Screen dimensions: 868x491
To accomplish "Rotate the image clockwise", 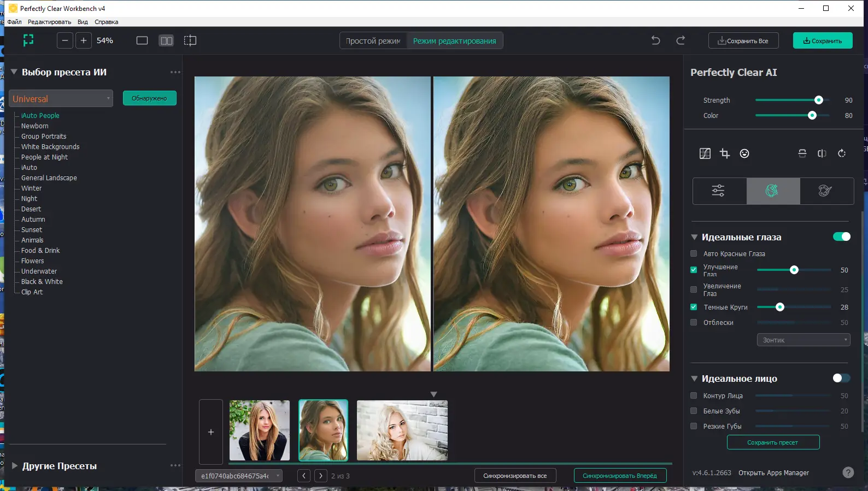I will [x=842, y=153].
